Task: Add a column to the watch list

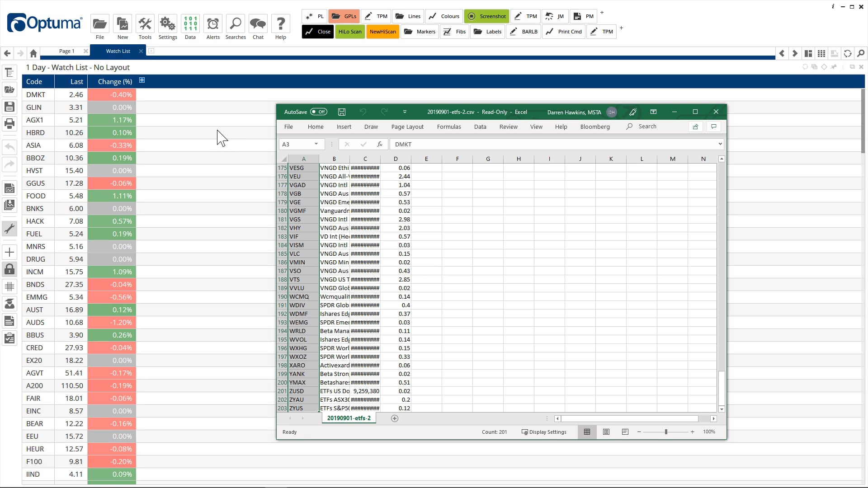Action: tap(142, 80)
